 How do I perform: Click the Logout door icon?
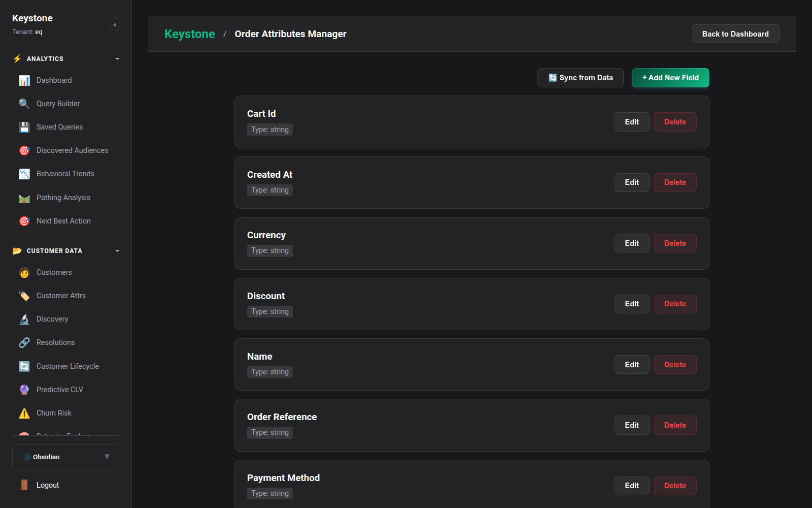click(x=24, y=485)
